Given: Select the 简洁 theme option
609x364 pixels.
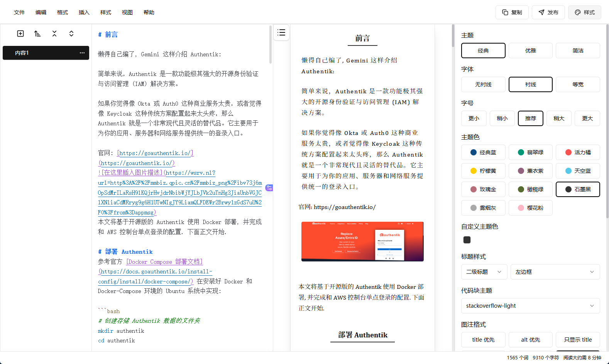Looking at the screenshot, I should click(578, 51).
